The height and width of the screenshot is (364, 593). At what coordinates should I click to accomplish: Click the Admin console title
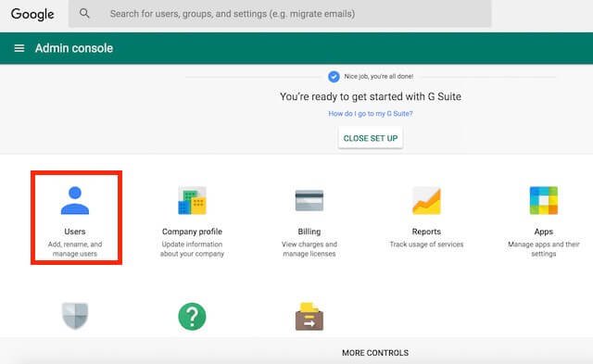pos(74,48)
